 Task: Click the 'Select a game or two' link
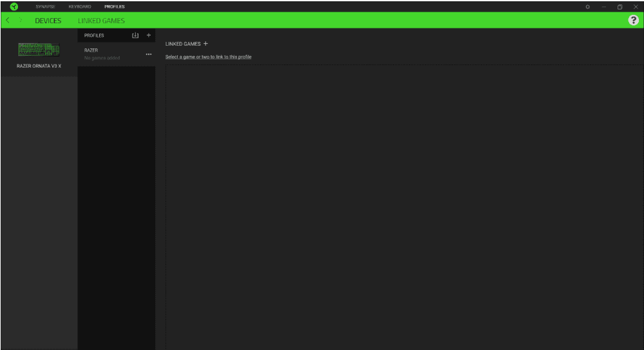pos(208,57)
